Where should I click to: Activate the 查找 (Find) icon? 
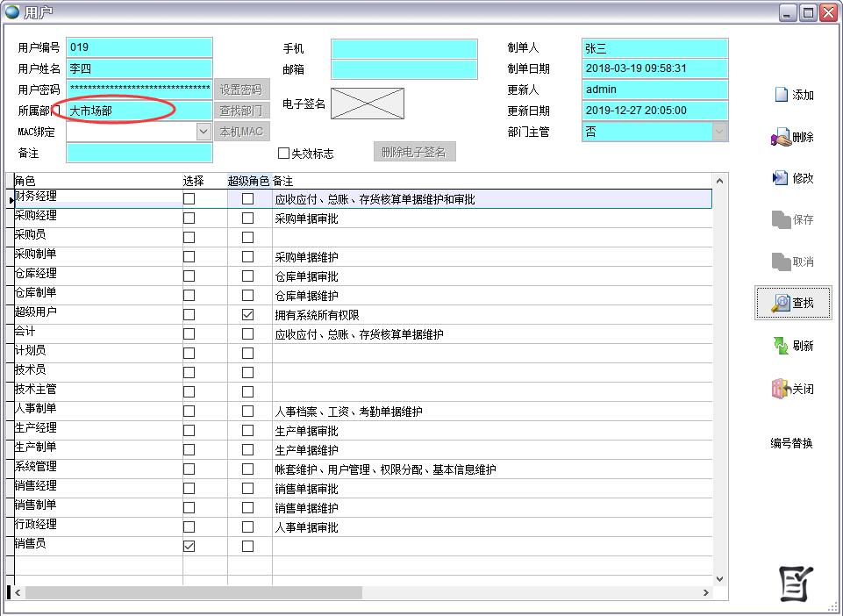pos(794,304)
